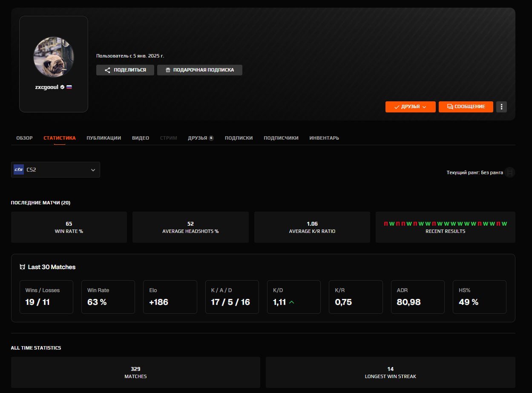Send a message via Сообщение button
532x393 pixels.
[x=466, y=106]
